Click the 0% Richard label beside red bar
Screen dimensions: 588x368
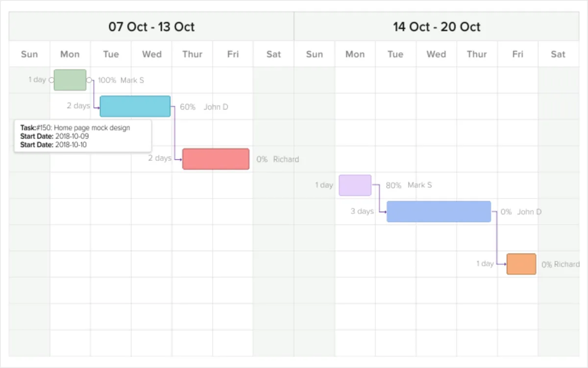coord(277,159)
